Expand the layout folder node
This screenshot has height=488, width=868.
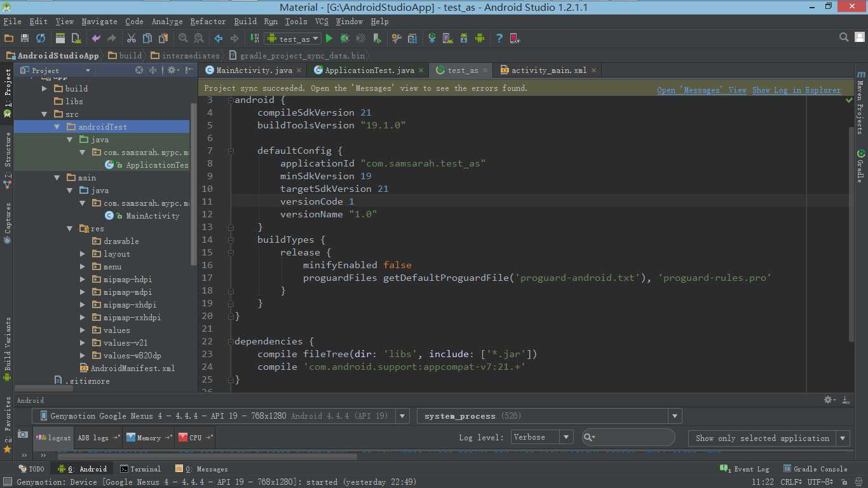coord(83,254)
